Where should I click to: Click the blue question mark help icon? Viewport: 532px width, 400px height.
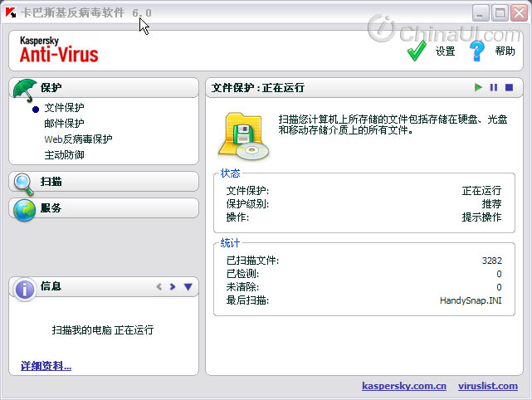[476, 51]
